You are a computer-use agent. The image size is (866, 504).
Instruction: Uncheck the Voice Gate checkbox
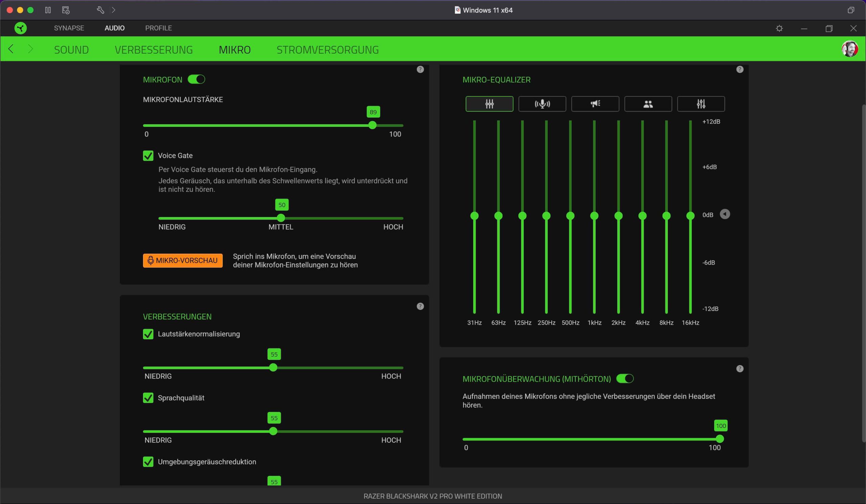[x=148, y=156]
